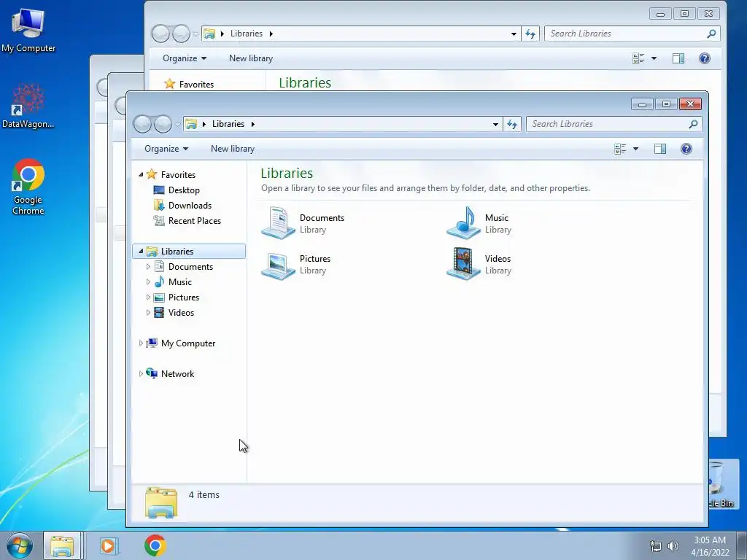This screenshot has height=560, width=747.
Task: Select Pictures in the navigation tree
Action: 183,297
